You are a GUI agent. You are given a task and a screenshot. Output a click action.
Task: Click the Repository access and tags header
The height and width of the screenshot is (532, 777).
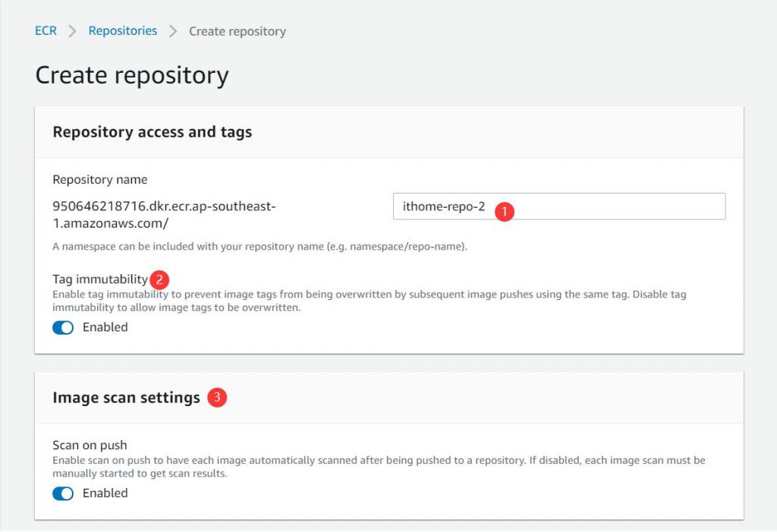click(152, 132)
